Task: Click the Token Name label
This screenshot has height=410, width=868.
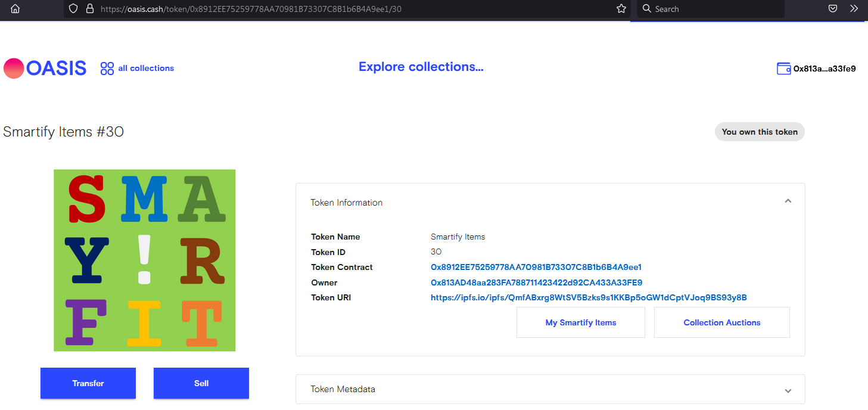Action: [335, 237]
